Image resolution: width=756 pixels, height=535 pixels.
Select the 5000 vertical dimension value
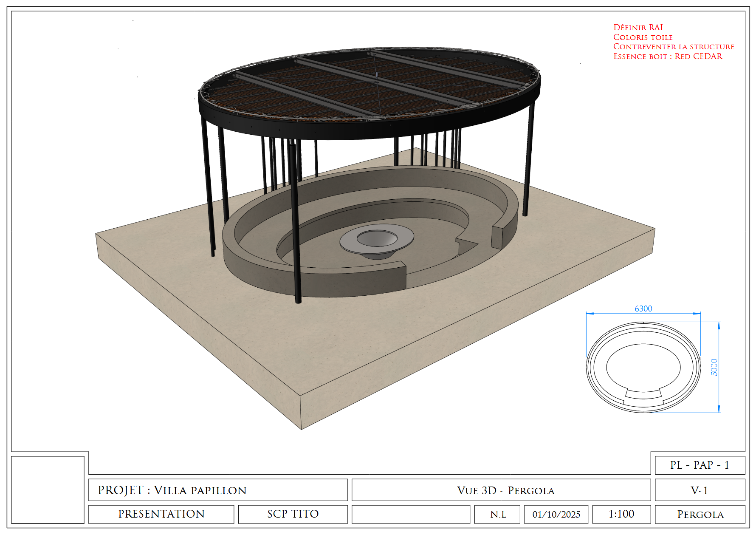tap(714, 367)
